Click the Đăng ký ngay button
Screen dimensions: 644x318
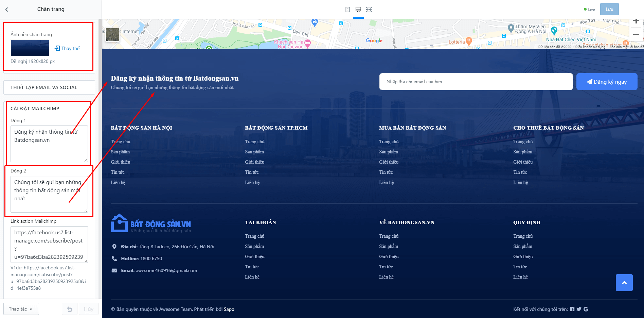tap(607, 82)
